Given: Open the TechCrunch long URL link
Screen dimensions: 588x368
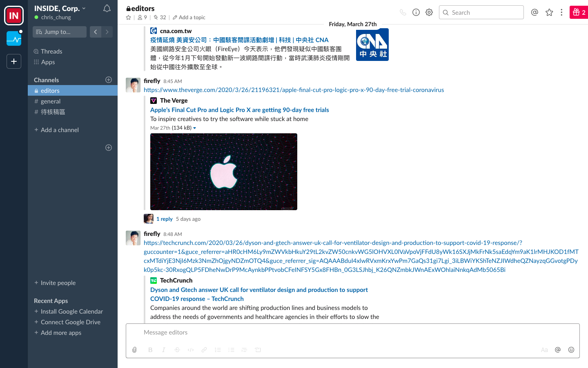Looking at the screenshot, I should point(361,256).
